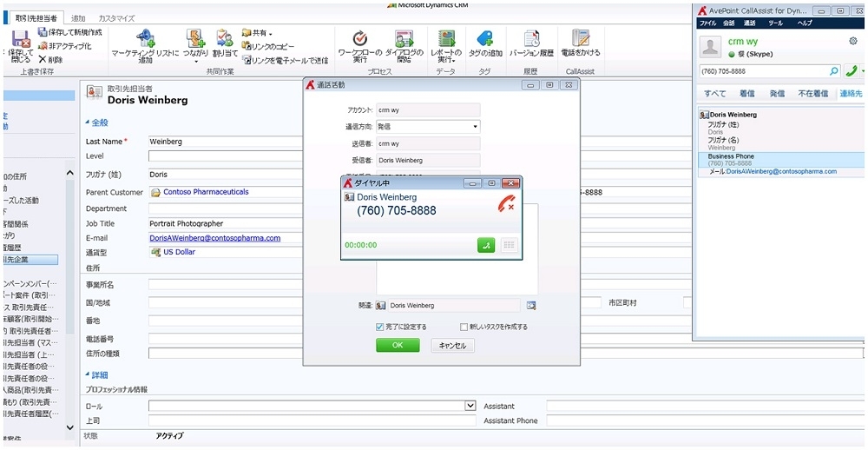Click the タグの追加 tag icon
868x450 pixels.
485,38
